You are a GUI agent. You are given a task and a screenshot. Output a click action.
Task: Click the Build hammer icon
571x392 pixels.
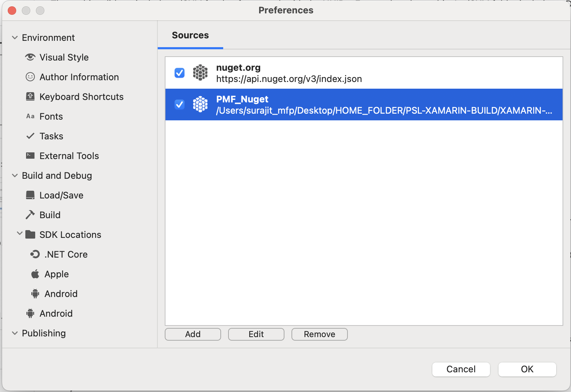coord(30,215)
